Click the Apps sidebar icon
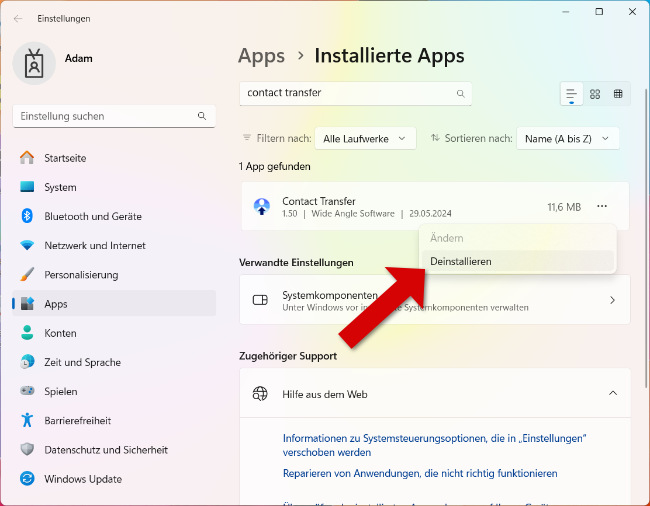Viewport: 650px width, 506px height. pyautogui.click(x=27, y=304)
